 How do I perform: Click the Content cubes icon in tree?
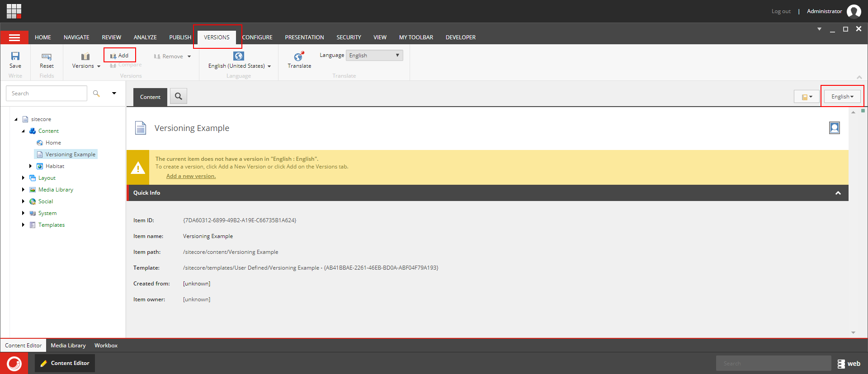pos(33,131)
